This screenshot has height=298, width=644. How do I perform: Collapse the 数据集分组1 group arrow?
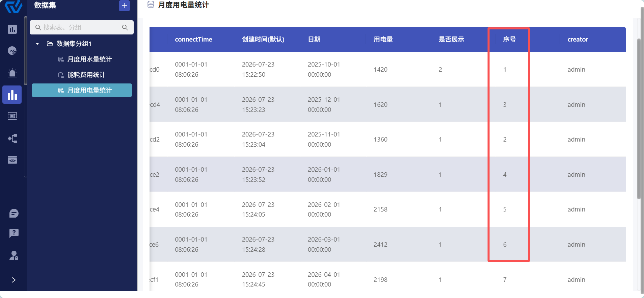click(x=37, y=44)
